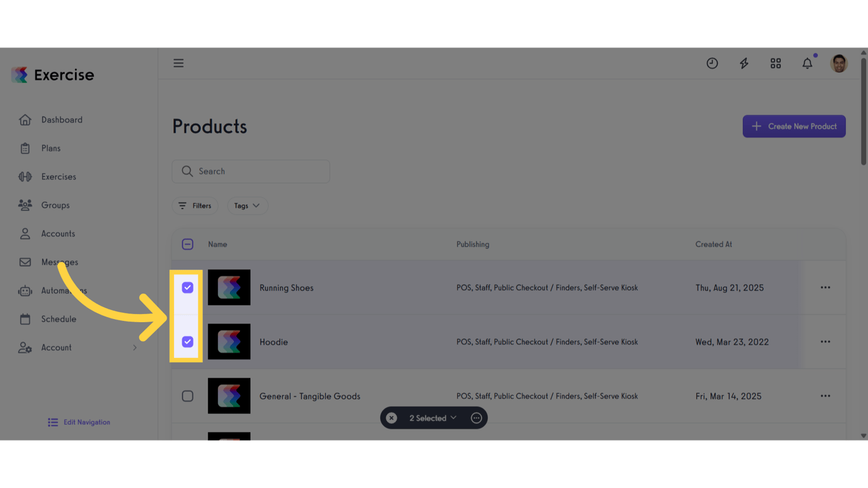The height and width of the screenshot is (488, 868).
Task: Click the history clock icon in the header
Action: 712,63
